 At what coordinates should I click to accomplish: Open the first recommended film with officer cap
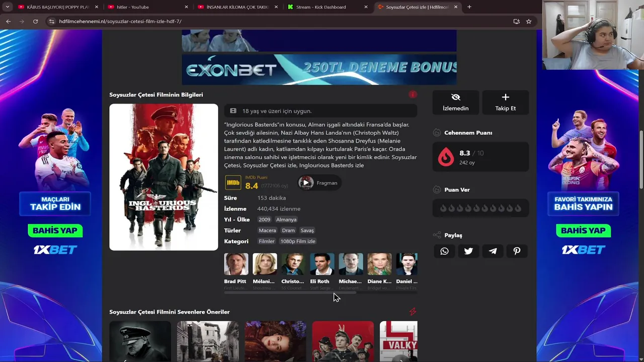click(x=140, y=341)
